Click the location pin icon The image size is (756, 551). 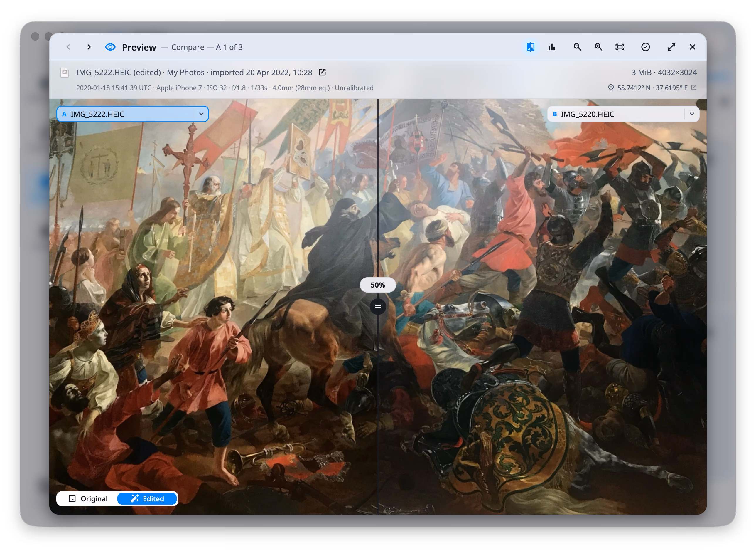point(611,88)
